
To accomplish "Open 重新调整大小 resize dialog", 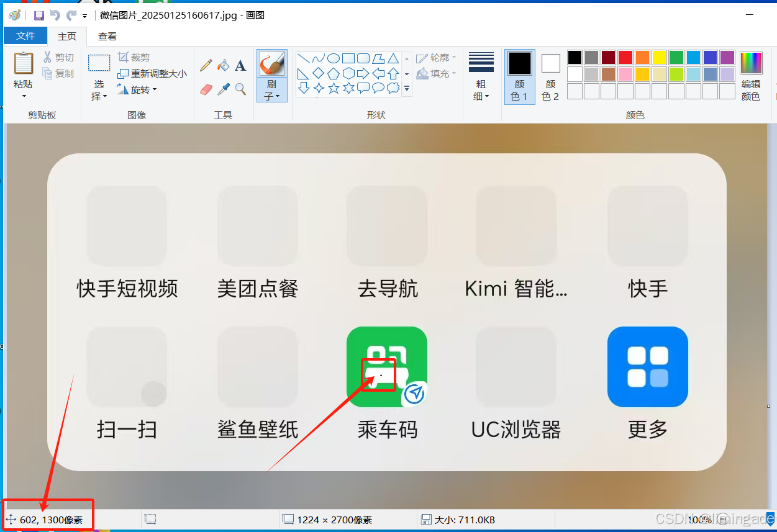I will pos(152,73).
